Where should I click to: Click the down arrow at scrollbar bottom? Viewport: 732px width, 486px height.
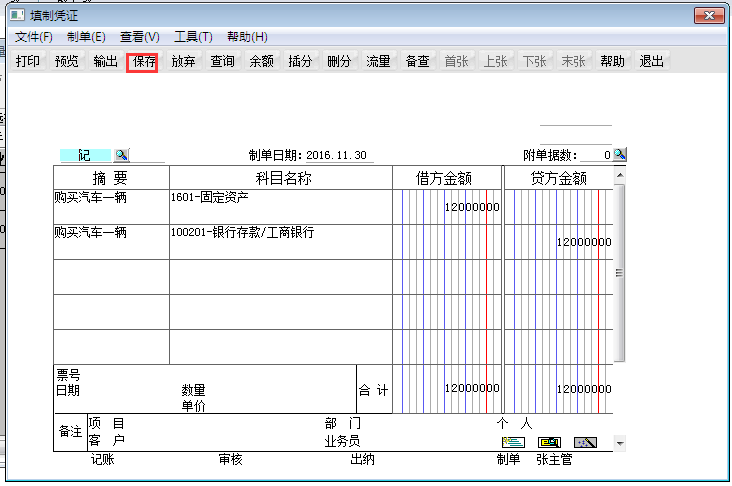[x=620, y=443]
